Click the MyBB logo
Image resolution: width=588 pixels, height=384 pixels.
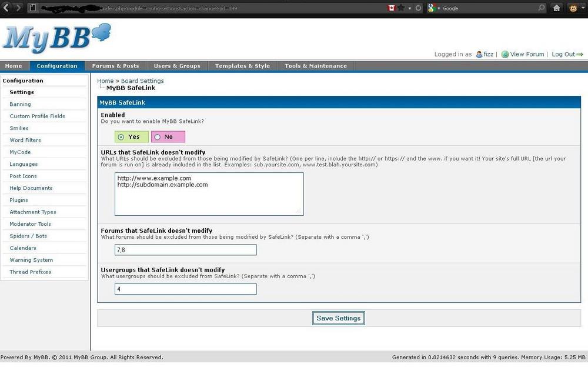57,38
